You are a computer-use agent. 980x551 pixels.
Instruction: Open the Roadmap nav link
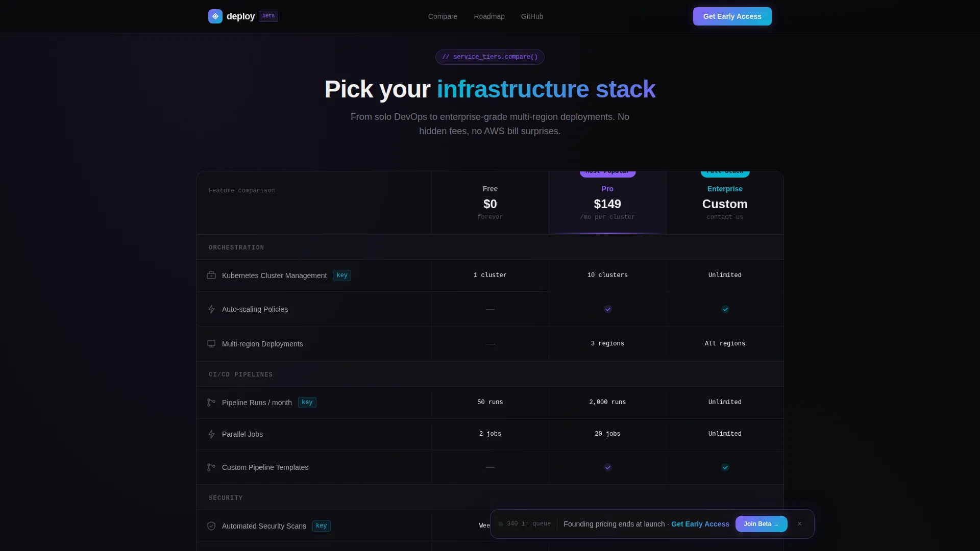pos(489,16)
